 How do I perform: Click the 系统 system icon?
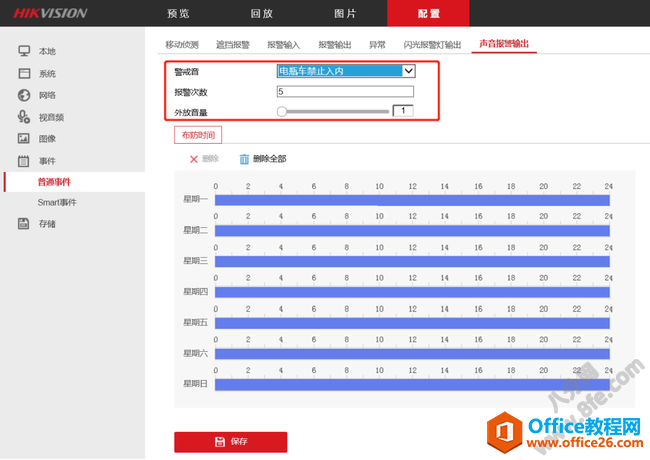(x=24, y=73)
